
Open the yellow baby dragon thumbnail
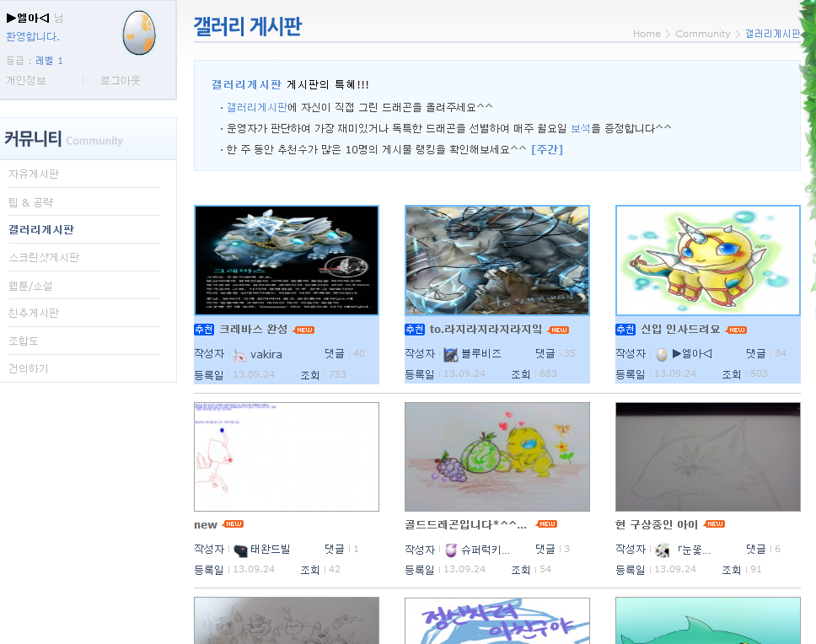tap(708, 260)
